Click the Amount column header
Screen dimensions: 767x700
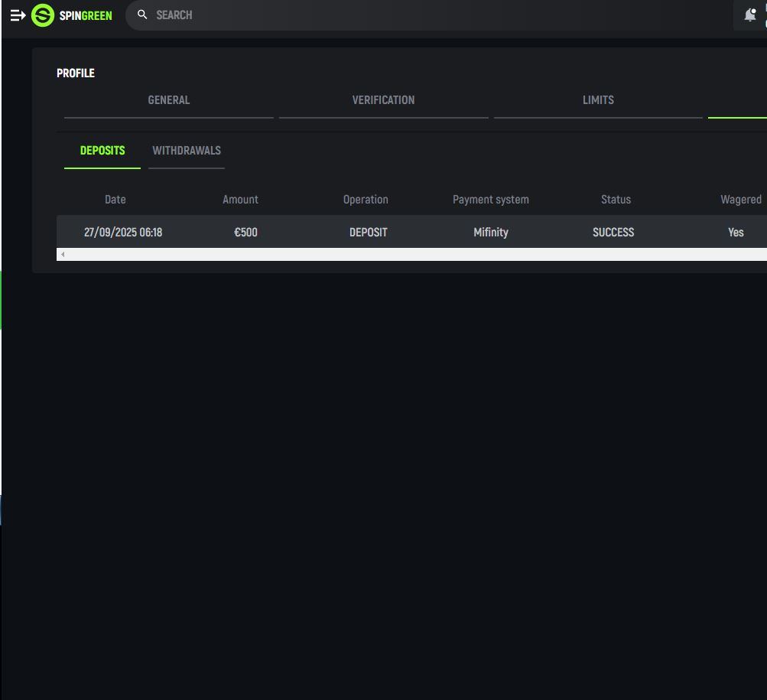coord(240,200)
